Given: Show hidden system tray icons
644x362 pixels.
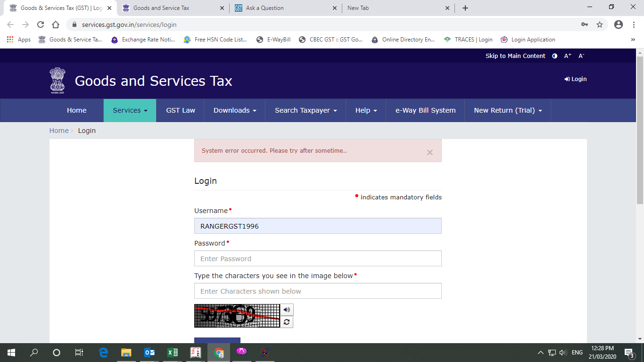Looking at the screenshot, I should click(540, 353).
